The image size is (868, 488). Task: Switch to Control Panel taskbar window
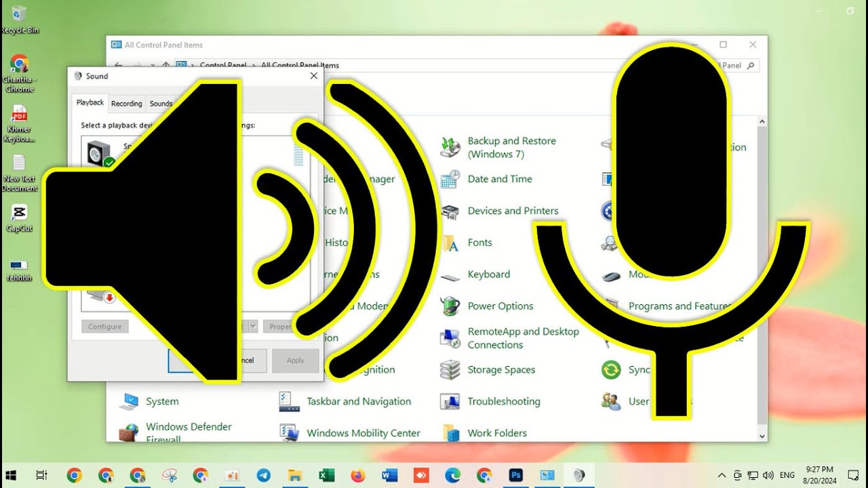coord(547,476)
